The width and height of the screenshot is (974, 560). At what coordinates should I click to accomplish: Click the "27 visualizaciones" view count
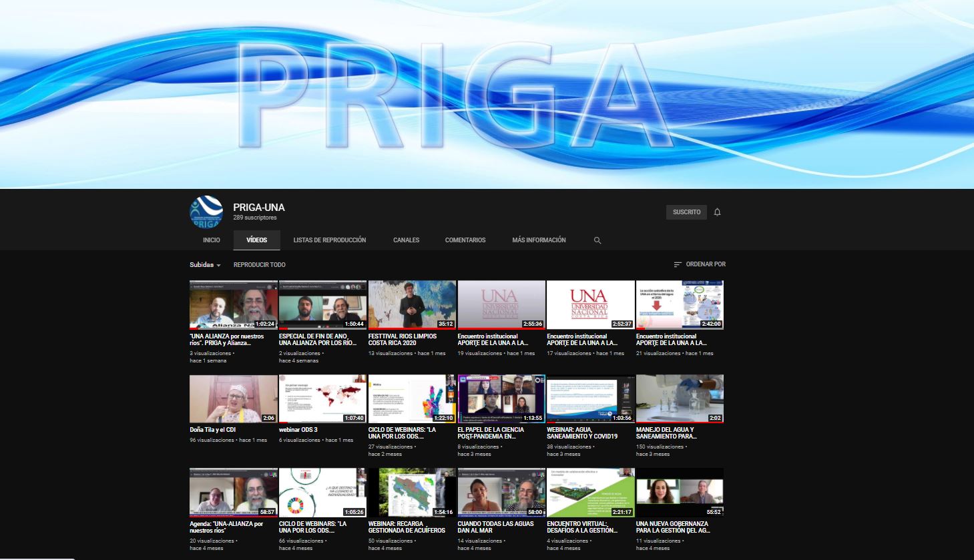pos(391,447)
